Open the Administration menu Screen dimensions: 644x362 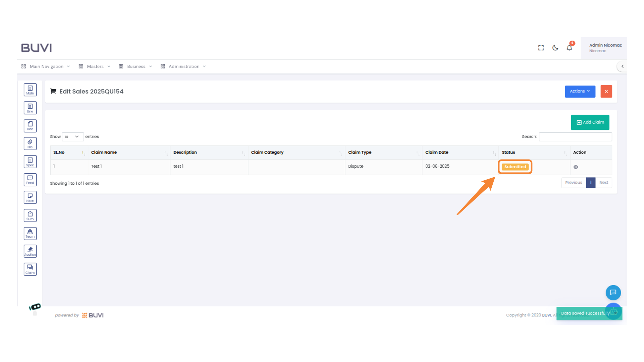184,66
